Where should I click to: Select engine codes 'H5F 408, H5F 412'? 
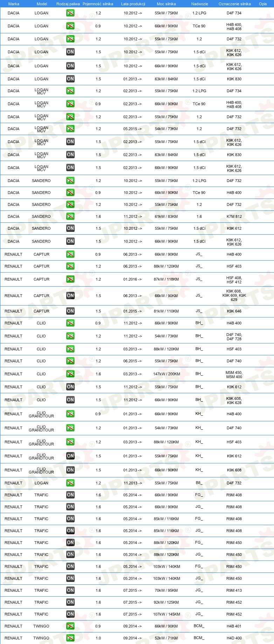pyautogui.click(x=234, y=280)
